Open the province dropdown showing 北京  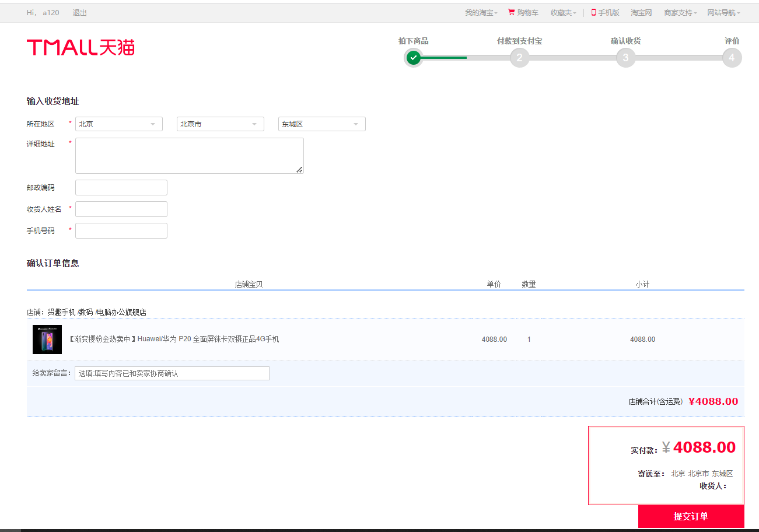(119, 124)
